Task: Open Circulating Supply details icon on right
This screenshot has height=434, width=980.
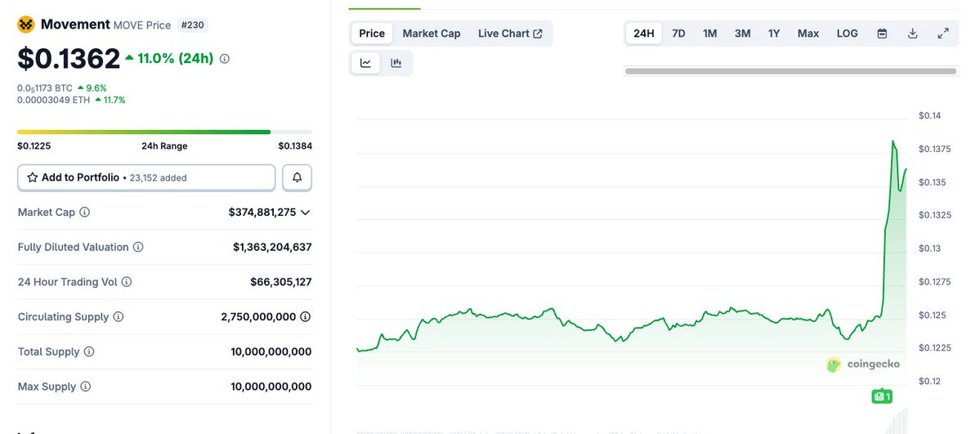Action: pyautogui.click(x=305, y=317)
